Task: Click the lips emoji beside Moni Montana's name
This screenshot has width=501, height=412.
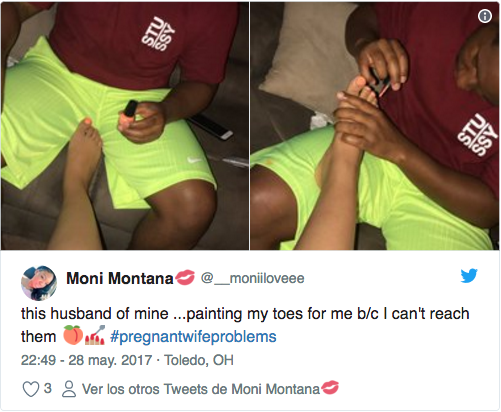Action: click(185, 278)
